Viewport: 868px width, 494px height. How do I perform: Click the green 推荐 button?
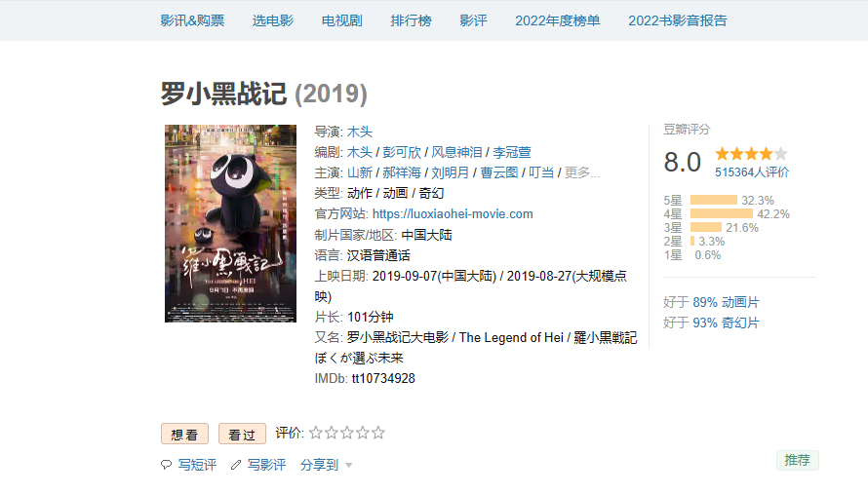click(x=797, y=460)
